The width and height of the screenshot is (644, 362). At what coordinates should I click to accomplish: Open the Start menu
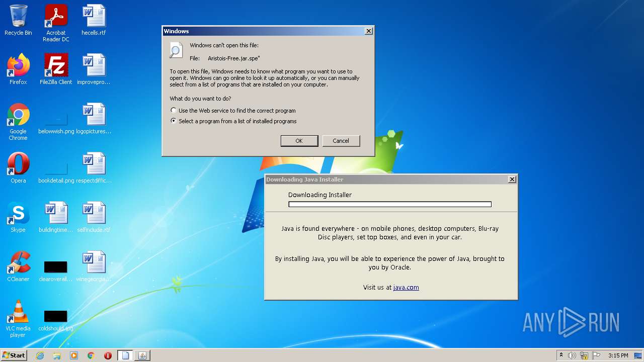pyautogui.click(x=14, y=355)
